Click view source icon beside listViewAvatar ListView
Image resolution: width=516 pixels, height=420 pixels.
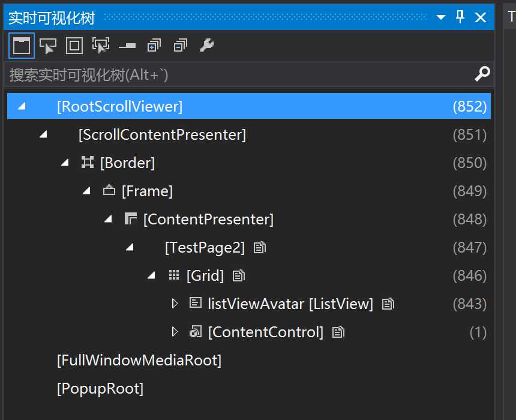point(388,304)
